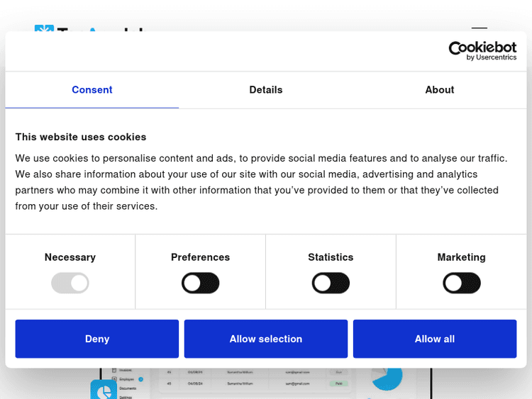The height and width of the screenshot is (399, 532).
Task: Click the green Paid status badge
Action: point(338,383)
